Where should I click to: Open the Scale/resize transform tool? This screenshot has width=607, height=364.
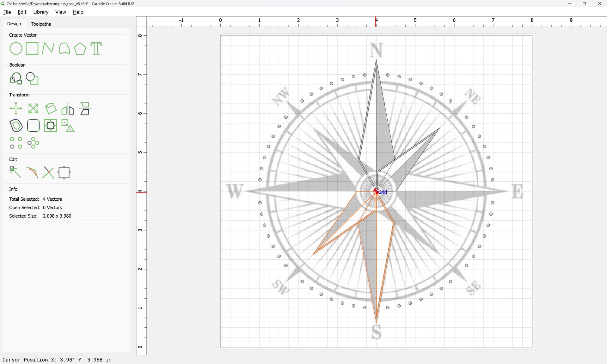tap(33, 108)
